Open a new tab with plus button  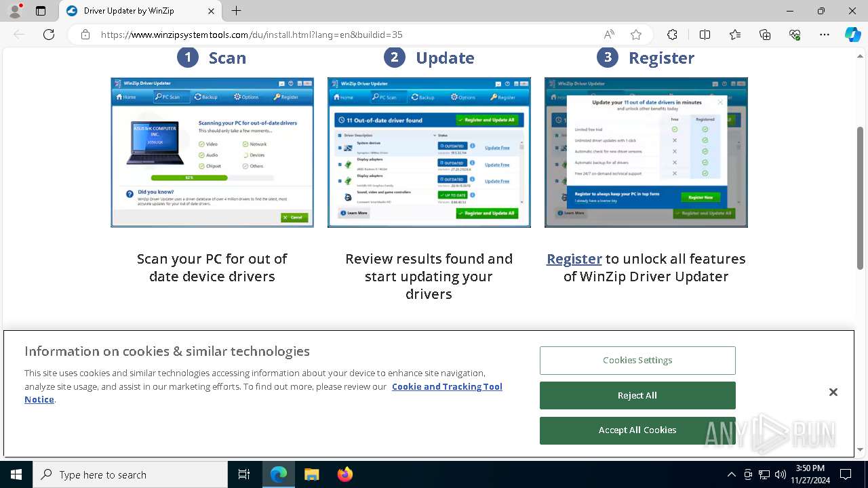point(236,11)
